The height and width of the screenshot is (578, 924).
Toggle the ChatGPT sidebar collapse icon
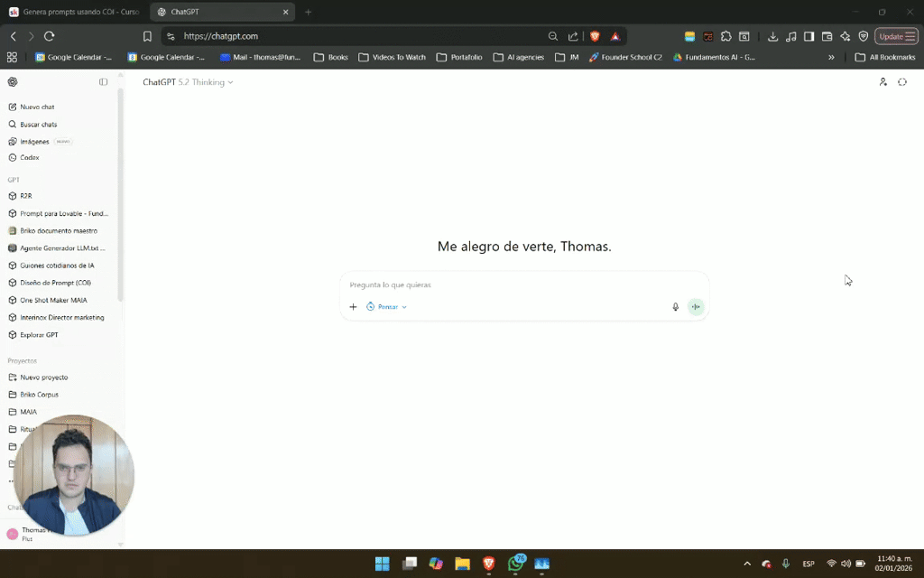(103, 82)
